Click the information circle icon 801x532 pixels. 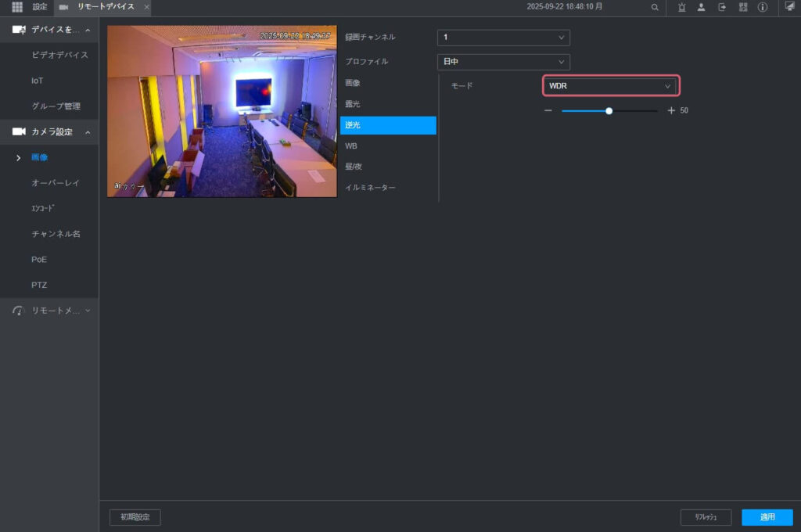pos(763,7)
